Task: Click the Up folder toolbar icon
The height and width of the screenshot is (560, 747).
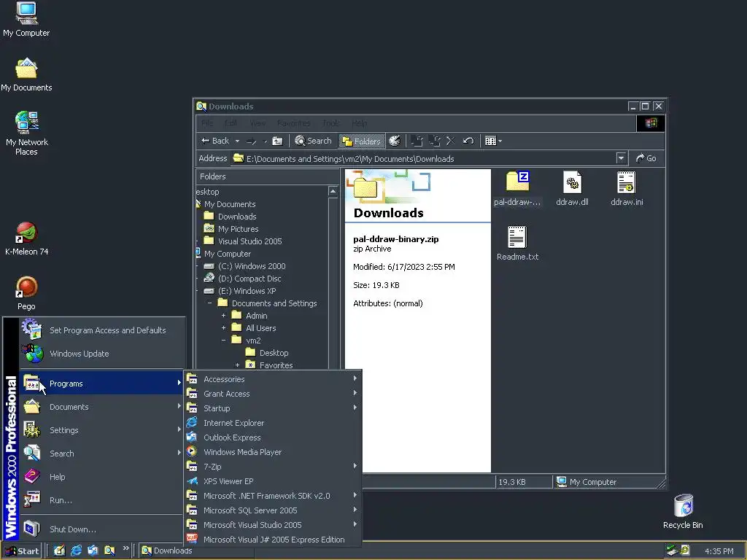Action: (x=276, y=141)
